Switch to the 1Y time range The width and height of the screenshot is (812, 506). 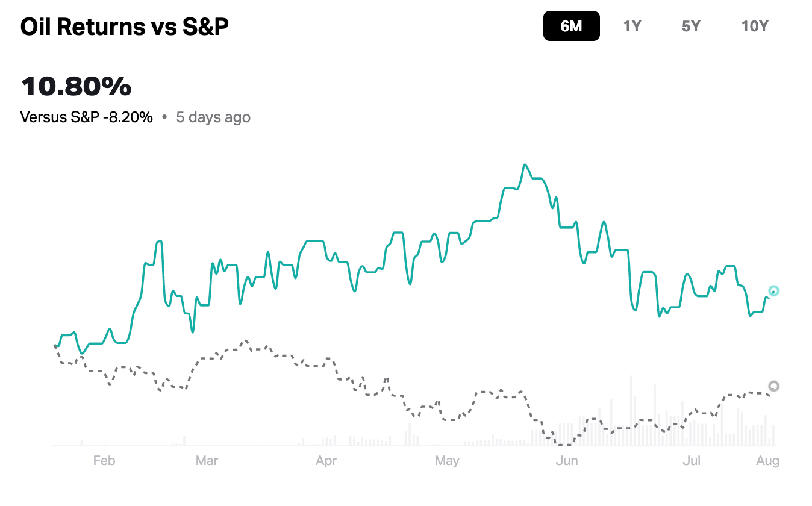(x=632, y=26)
